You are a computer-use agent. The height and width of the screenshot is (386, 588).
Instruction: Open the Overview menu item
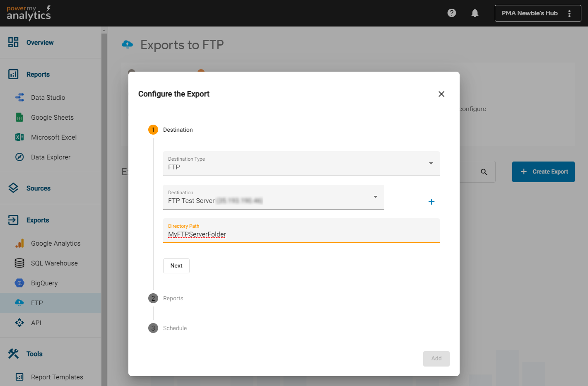(40, 43)
